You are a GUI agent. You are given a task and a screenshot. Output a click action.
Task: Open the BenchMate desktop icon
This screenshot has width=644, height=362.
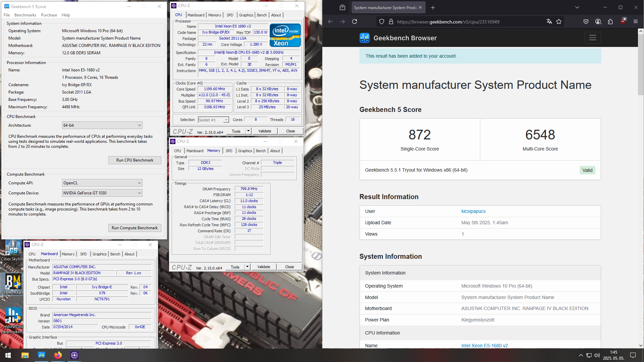(x=13, y=284)
